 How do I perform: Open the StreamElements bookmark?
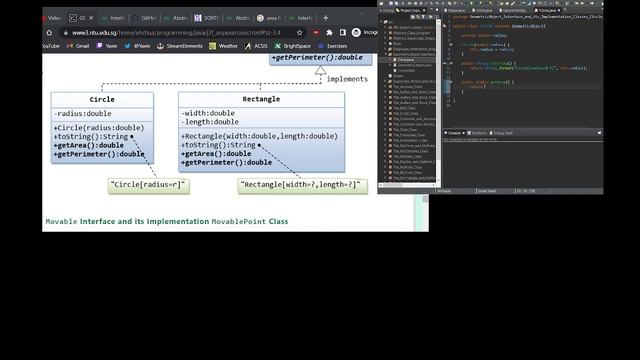coord(180,46)
